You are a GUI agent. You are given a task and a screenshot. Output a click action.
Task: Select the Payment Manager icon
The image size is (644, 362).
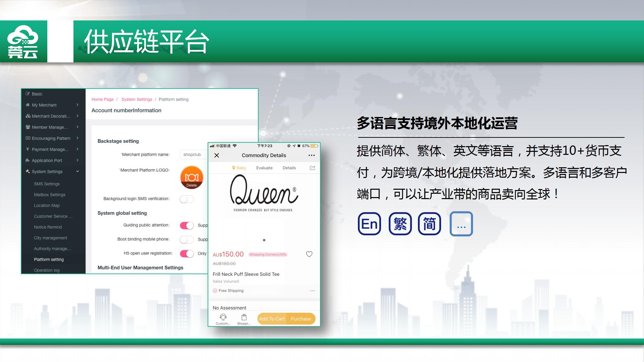(x=28, y=149)
